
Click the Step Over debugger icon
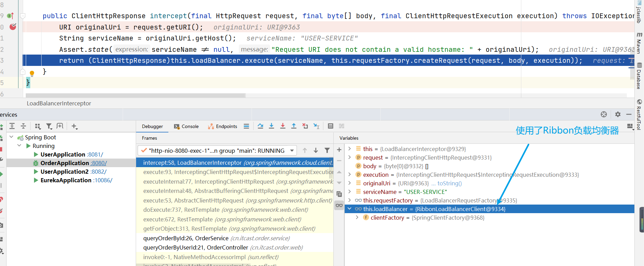click(260, 126)
